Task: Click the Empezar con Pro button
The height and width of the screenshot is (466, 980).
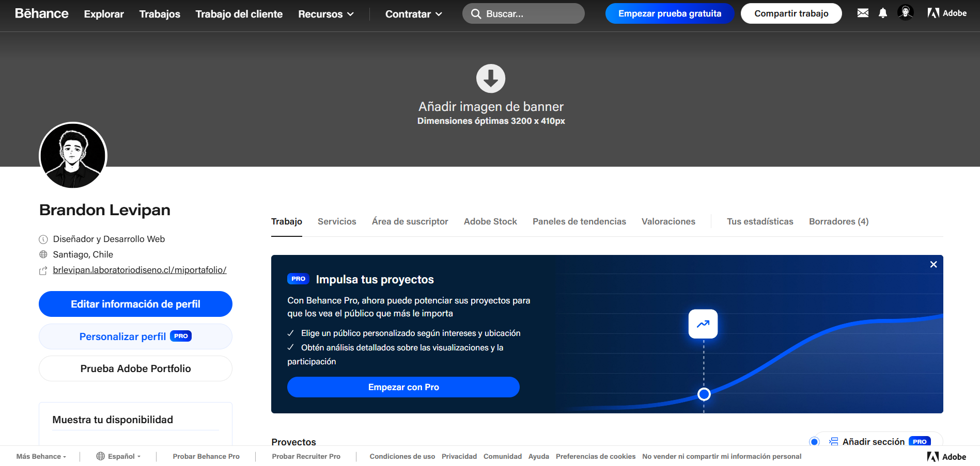Action: [403, 387]
